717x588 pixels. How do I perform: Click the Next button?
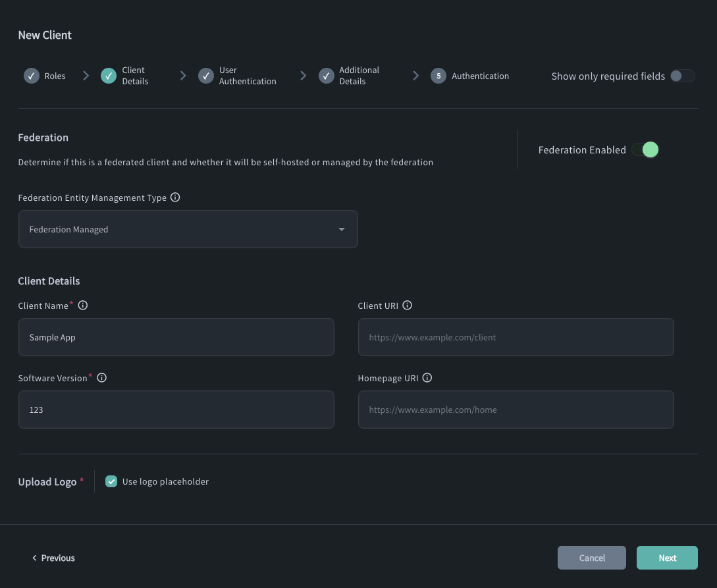coord(667,557)
